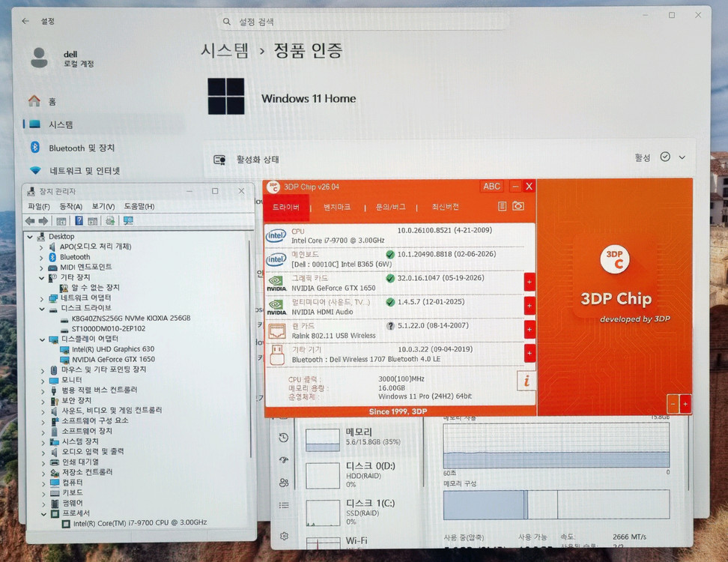The image size is (728, 562).
Task: Open Home page in Settings sidebar
Action: (42, 101)
